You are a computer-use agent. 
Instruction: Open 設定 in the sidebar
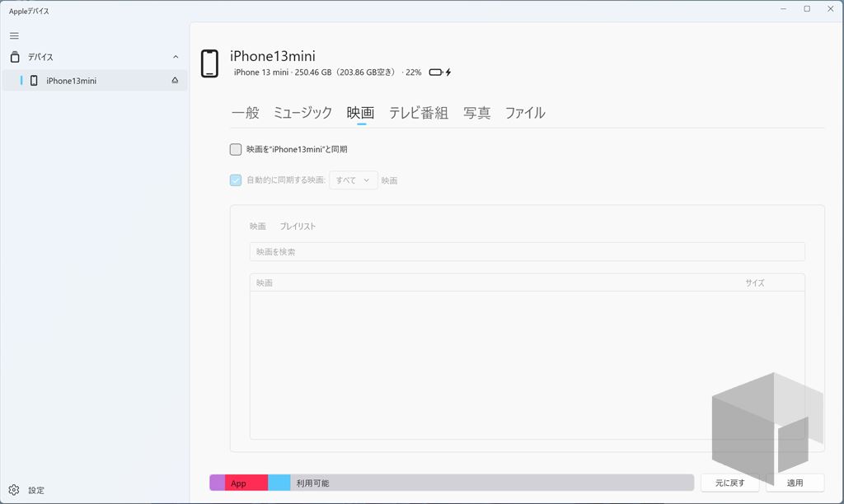[36, 491]
